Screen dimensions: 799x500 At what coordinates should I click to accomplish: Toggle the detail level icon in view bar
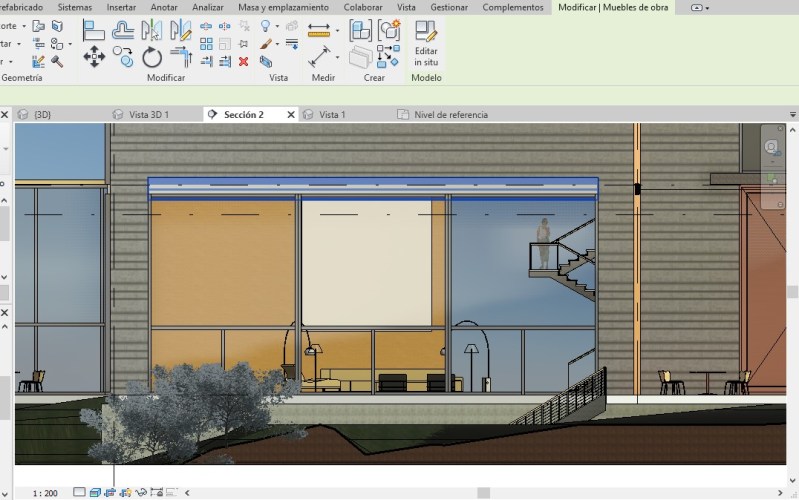pos(79,493)
